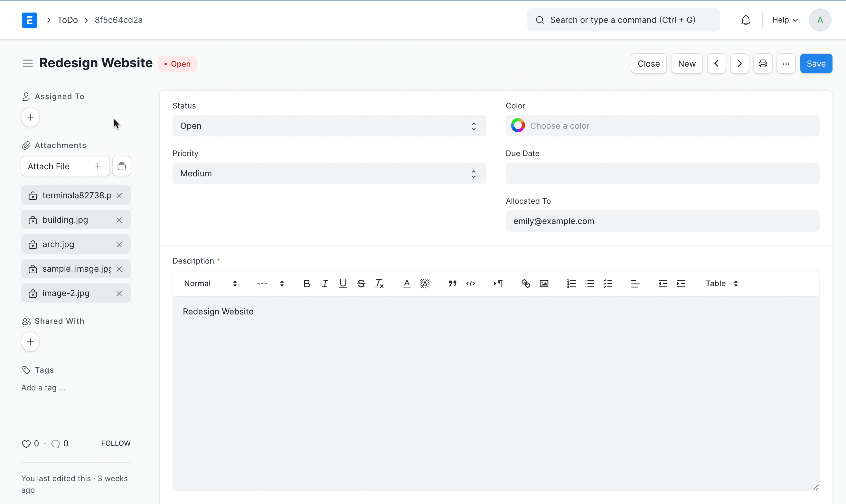This screenshot has width=846, height=504.
Task: Open the Priority dropdown
Action: pyautogui.click(x=329, y=173)
